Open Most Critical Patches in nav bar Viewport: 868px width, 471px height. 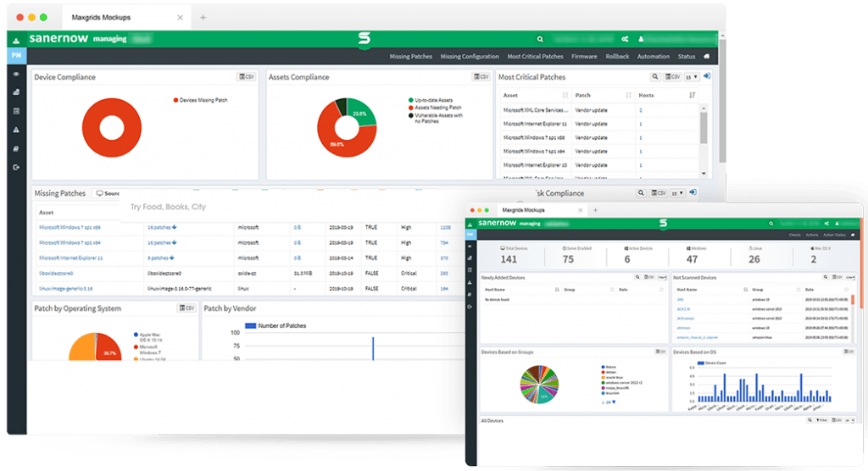coord(536,57)
